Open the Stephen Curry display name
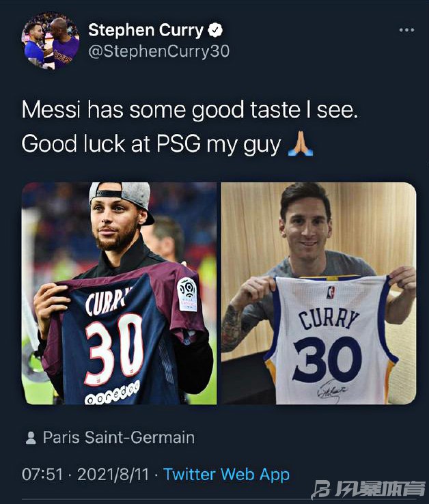 pos(146,30)
